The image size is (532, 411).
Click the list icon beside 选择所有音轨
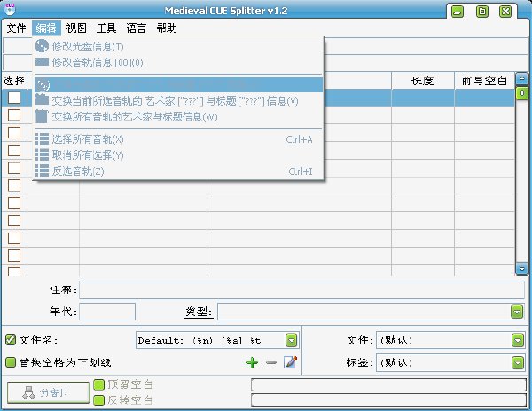click(42, 139)
